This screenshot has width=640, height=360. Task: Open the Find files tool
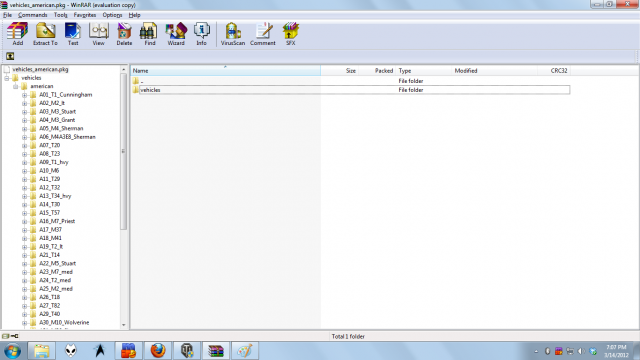pos(150,34)
